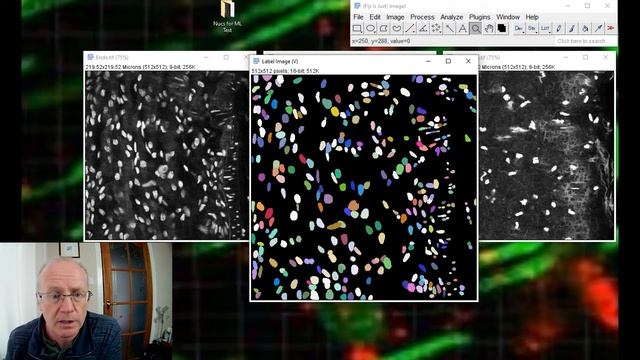The height and width of the screenshot is (360, 640).
Task: Open the Process menu
Action: [x=422, y=17]
